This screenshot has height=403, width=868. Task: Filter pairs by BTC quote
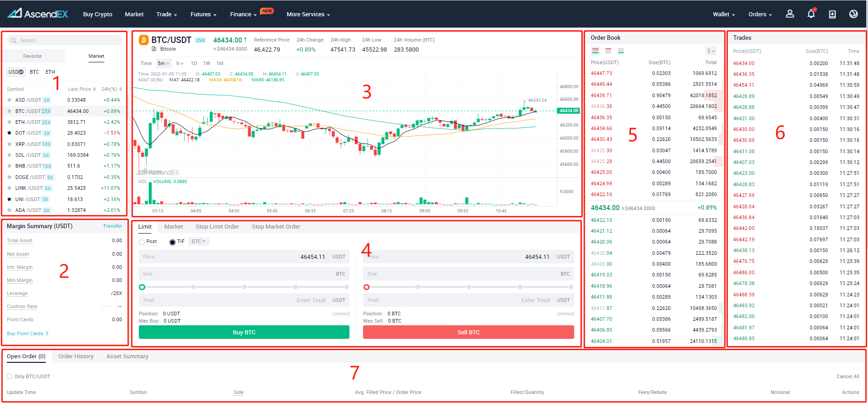point(34,72)
